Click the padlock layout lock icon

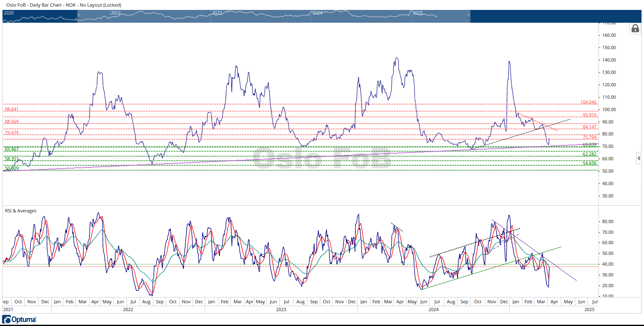tap(635, 29)
